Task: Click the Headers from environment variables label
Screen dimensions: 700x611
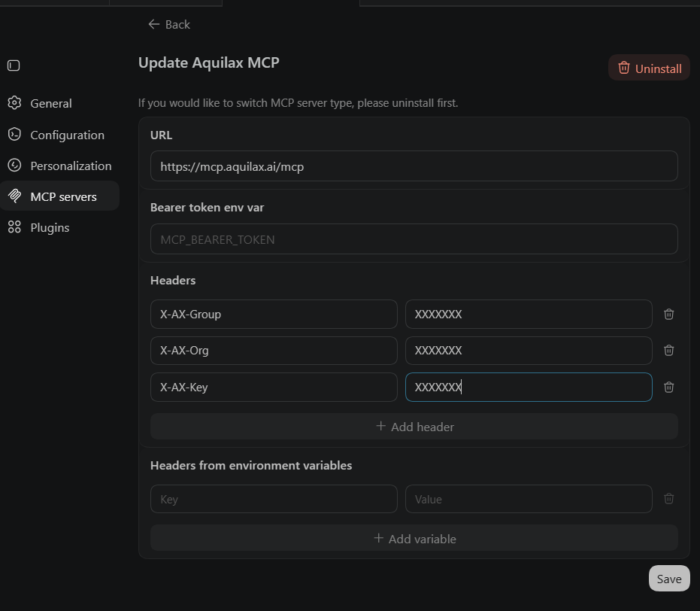Action: click(251, 465)
